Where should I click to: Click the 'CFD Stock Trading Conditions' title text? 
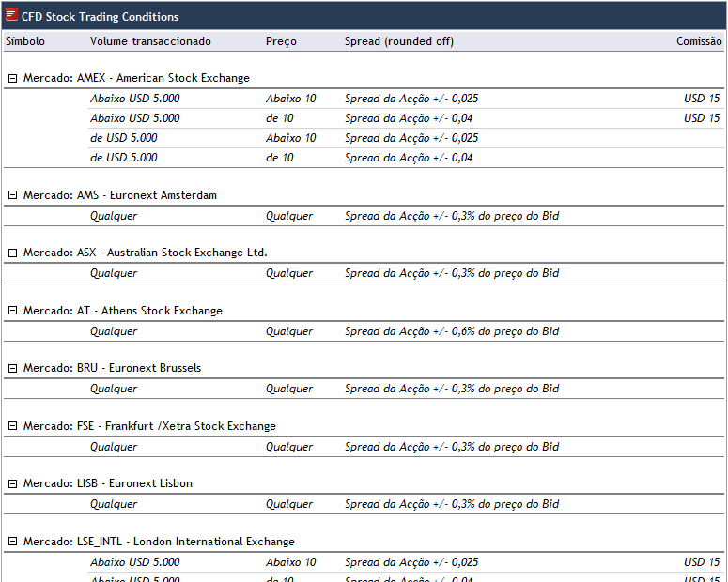tap(100, 17)
